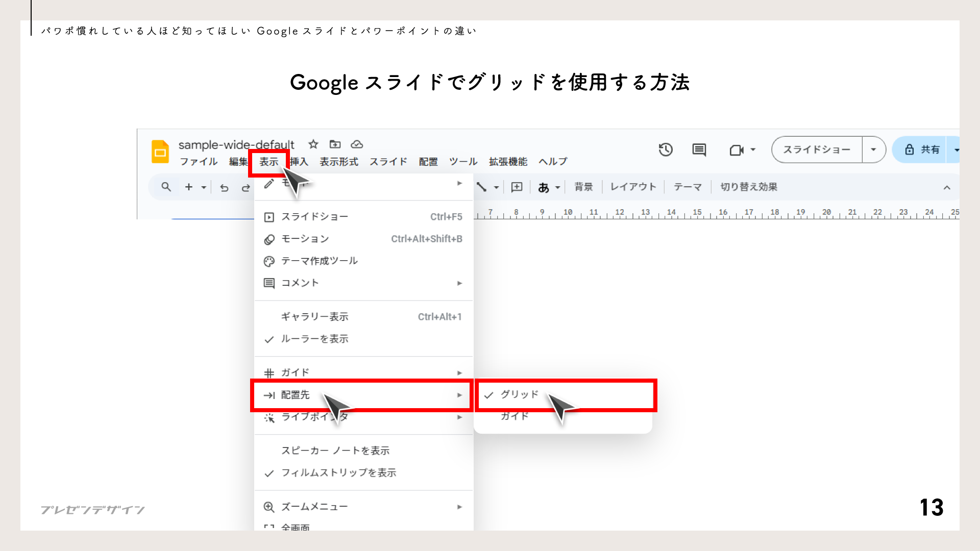This screenshot has height=551, width=980.
Task: Open the 拡張機能 menu
Action: coord(508,162)
